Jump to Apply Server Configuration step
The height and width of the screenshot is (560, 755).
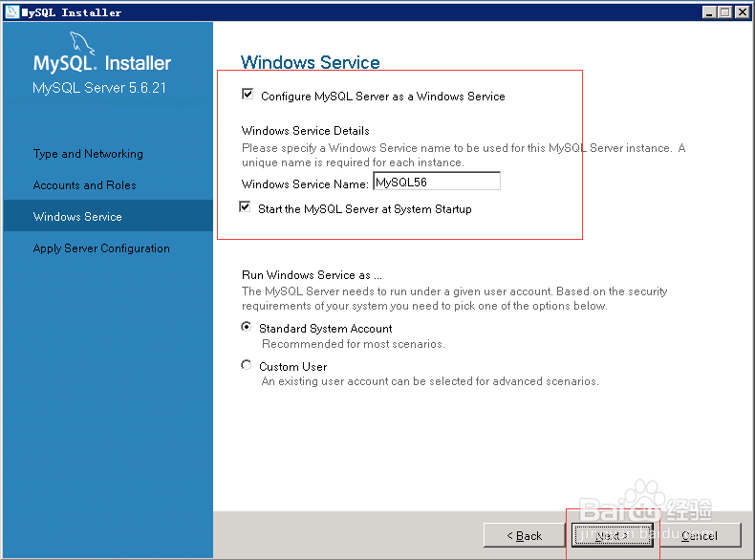(x=101, y=248)
